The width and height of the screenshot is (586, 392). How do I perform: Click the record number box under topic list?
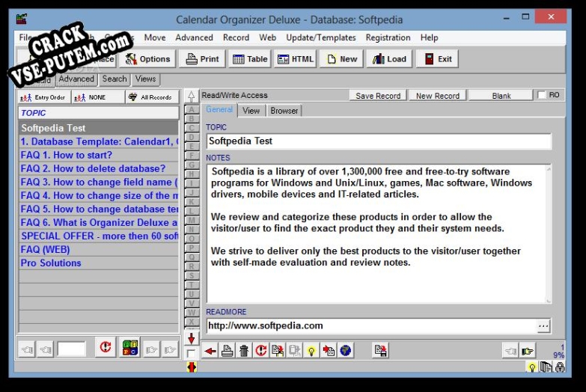point(71,349)
